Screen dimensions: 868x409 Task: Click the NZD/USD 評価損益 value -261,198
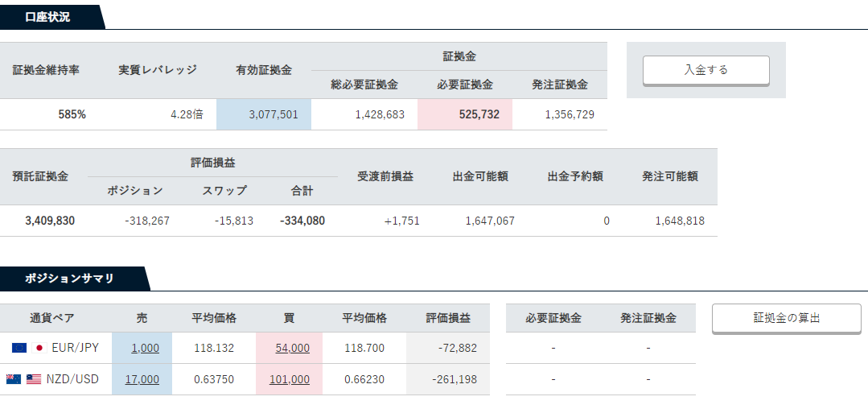[x=454, y=380]
